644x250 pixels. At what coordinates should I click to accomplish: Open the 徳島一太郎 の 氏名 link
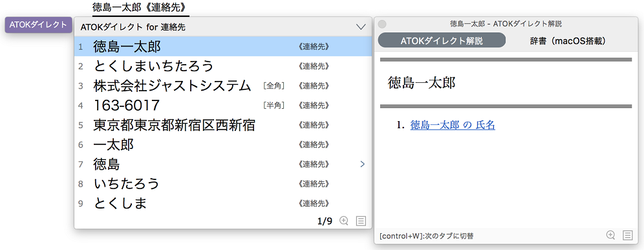click(453, 126)
